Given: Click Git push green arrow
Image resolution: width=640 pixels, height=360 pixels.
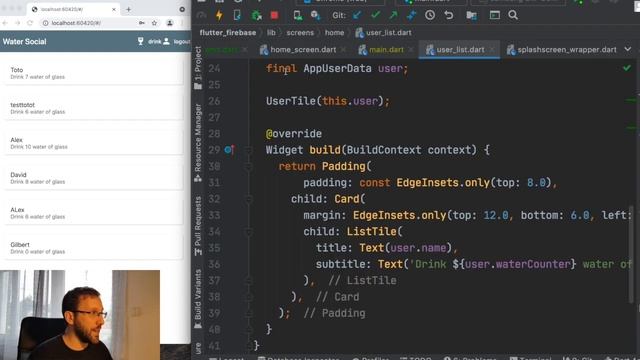Looking at the screenshot, I should pyautogui.click(x=393, y=15).
